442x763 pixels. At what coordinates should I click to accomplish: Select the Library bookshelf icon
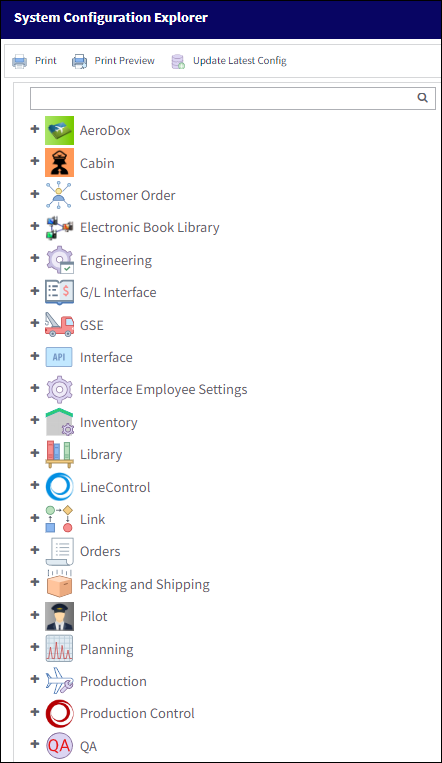tap(59, 454)
